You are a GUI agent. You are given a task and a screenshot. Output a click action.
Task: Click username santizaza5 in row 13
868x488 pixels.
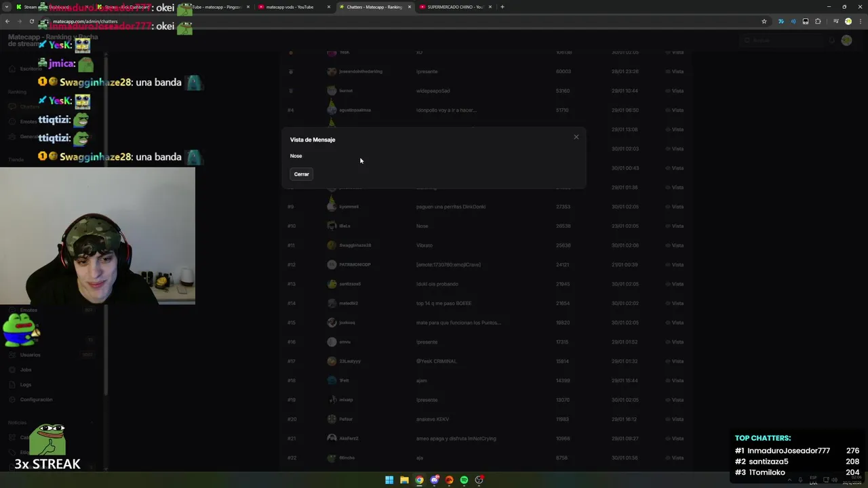350,284
